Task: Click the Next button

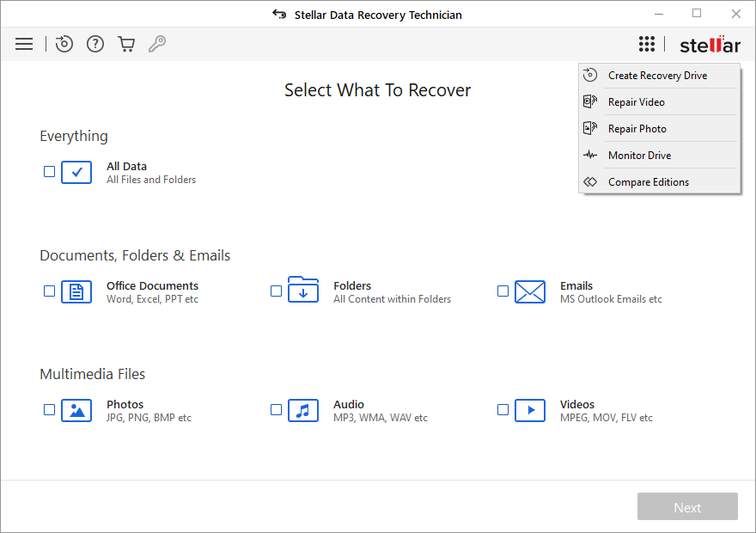Action: tap(687, 506)
